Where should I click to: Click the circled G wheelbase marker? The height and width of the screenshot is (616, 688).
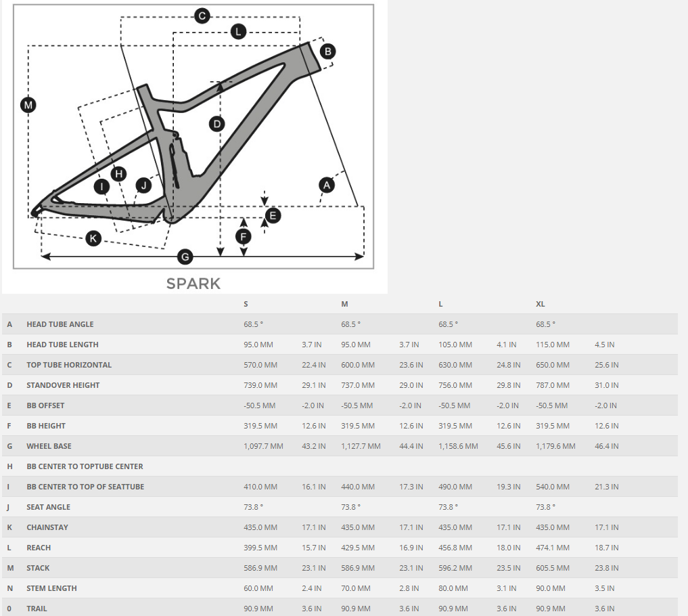(185, 257)
